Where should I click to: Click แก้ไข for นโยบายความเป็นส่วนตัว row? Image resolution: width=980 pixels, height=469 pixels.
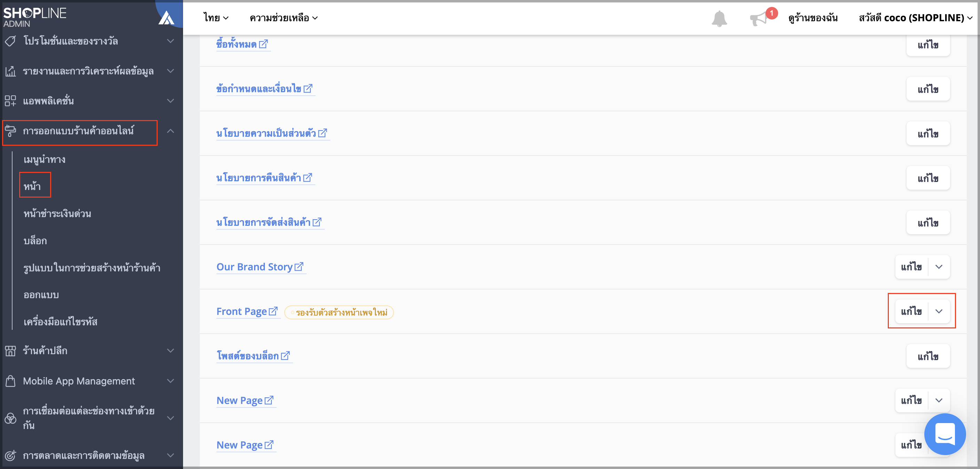(x=928, y=134)
